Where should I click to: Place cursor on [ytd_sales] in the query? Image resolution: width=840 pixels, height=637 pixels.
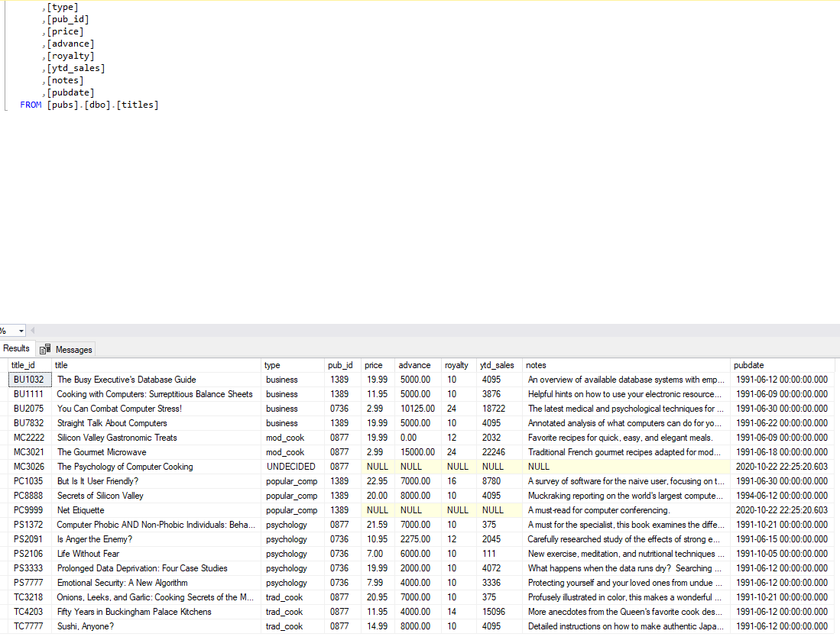click(76, 68)
